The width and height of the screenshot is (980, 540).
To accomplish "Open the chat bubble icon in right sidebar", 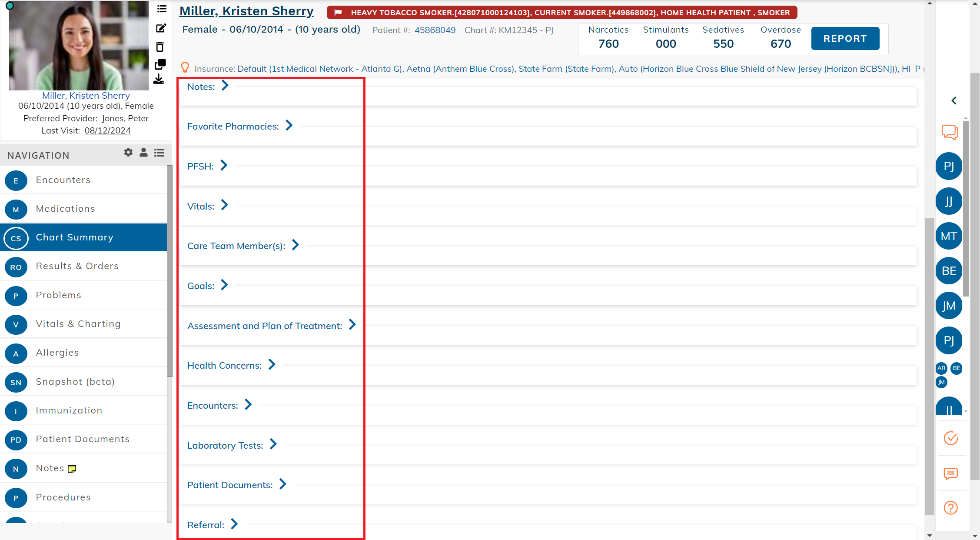I will (x=950, y=133).
